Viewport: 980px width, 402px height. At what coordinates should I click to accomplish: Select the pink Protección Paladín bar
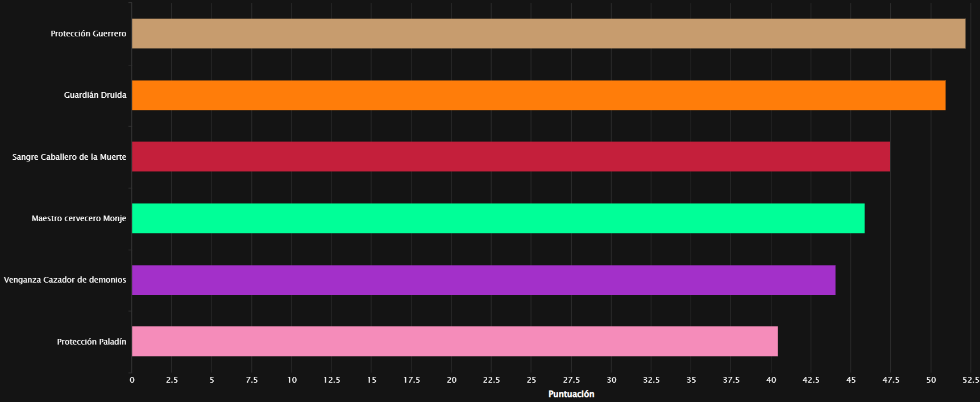click(455, 341)
